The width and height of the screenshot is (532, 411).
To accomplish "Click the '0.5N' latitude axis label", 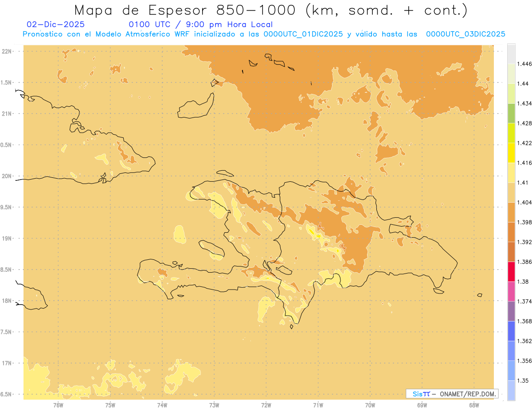I will coord(6,145).
